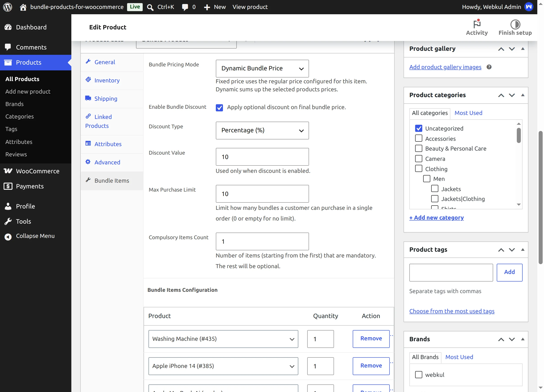Open Bundle Pricing Mode dropdown
Image resolution: width=544 pixels, height=392 pixels.
[262, 69]
